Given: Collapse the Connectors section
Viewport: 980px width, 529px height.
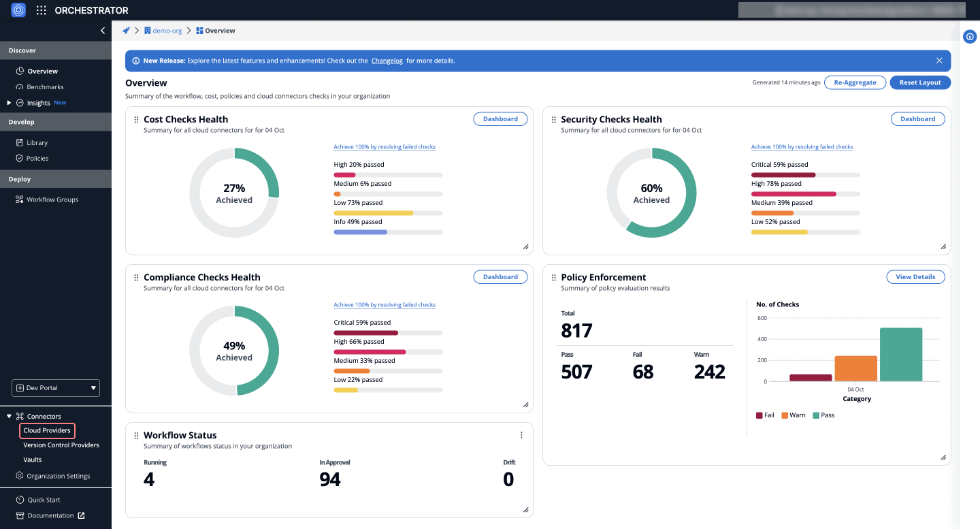Looking at the screenshot, I should click(9, 416).
